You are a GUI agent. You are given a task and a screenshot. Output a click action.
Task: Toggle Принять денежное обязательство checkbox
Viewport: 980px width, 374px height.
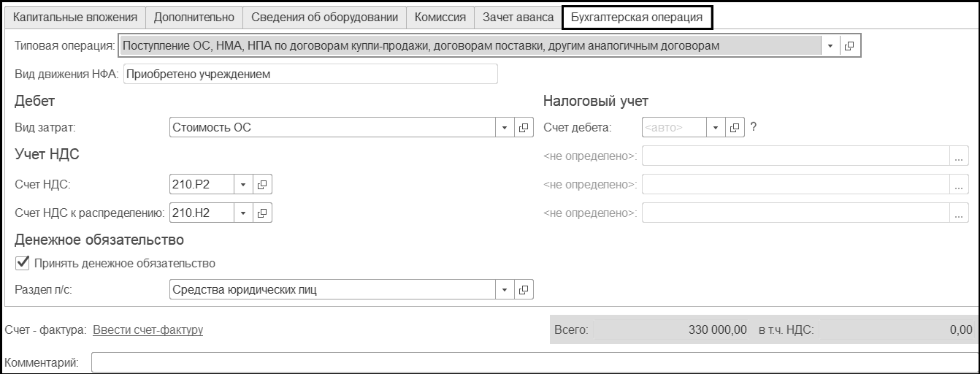(23, 263)
